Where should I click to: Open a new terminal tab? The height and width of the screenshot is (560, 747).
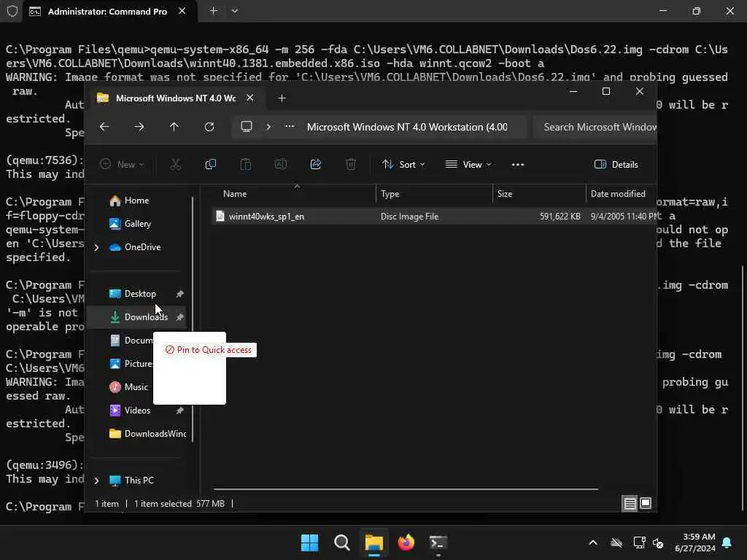pos(214,11)
